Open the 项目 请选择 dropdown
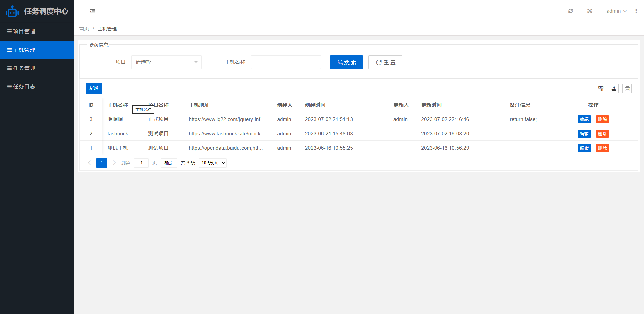Image resolution: width=644 pixels, height=314 pixels. (166, 62)
